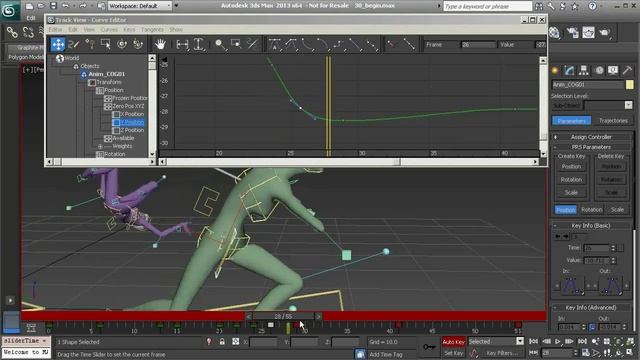Image resolution: width=640 pixels, height=360 pixels.
Task: Click the object color swatch beside Anim_COG01
Action: (629, 84)
